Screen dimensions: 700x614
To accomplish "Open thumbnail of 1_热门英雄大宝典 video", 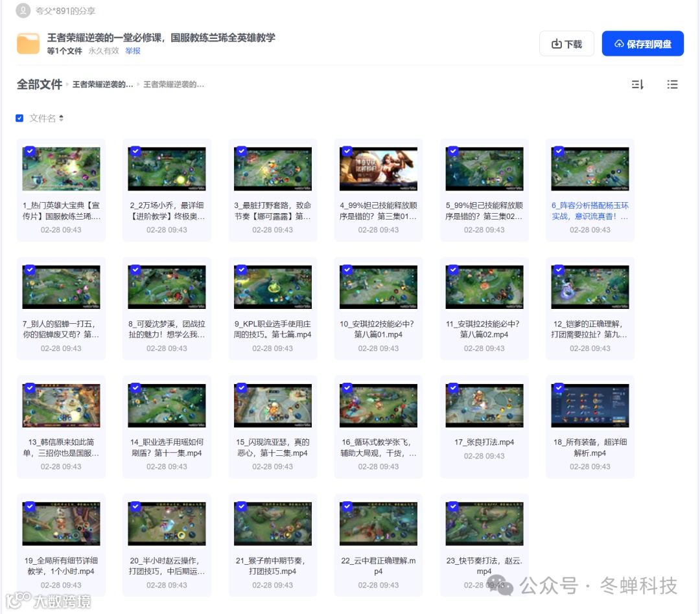I will [61, 169].
